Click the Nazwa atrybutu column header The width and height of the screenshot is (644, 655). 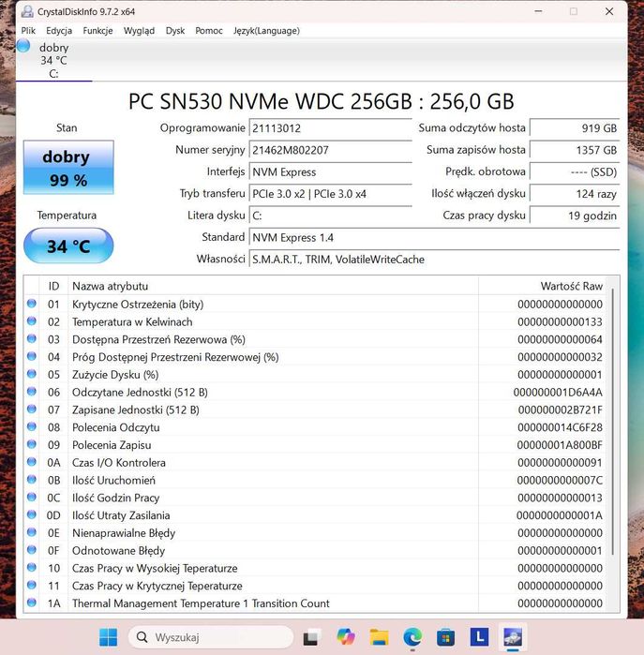click(274, 286)
